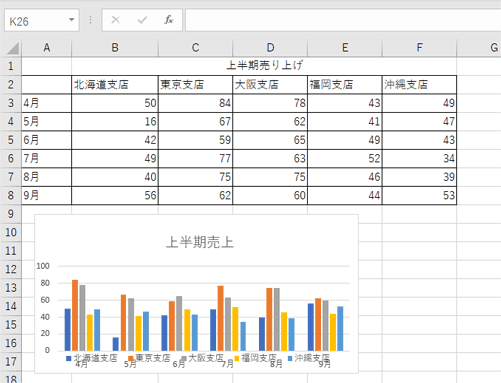Select column B header

pos(115,48)
